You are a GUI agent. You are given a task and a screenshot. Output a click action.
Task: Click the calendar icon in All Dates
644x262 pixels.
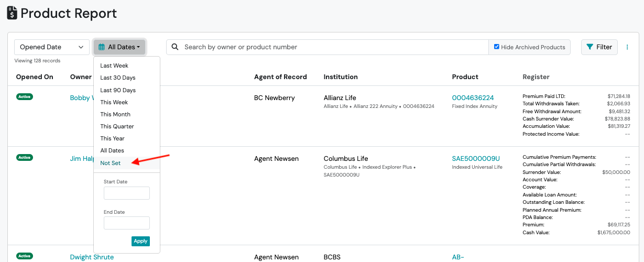pyautogui.click(x=102, y=47)
